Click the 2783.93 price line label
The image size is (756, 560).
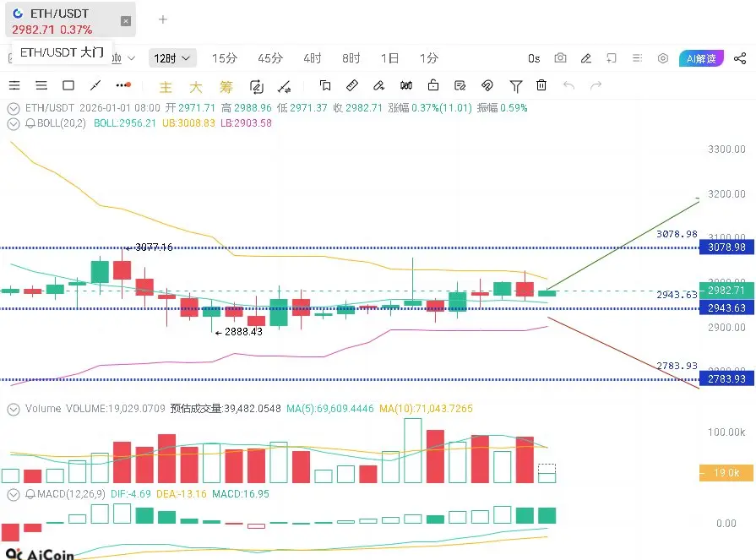pos(726,379)
